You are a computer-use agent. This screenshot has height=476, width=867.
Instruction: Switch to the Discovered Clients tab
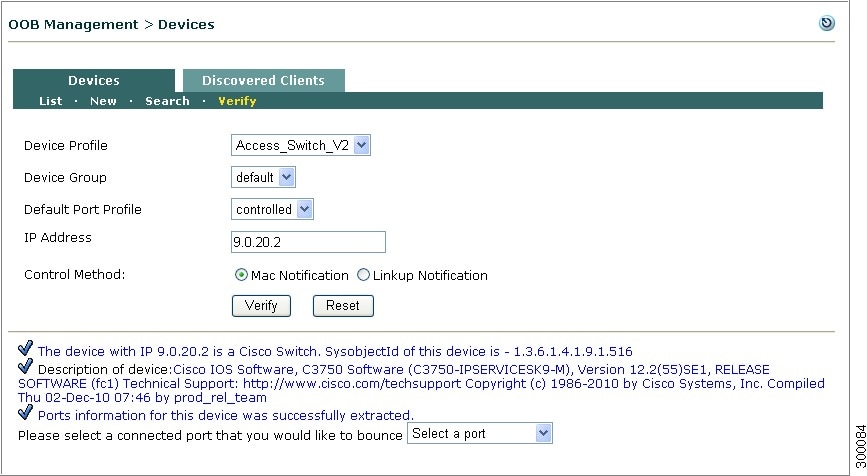click(x=263, y=80)
